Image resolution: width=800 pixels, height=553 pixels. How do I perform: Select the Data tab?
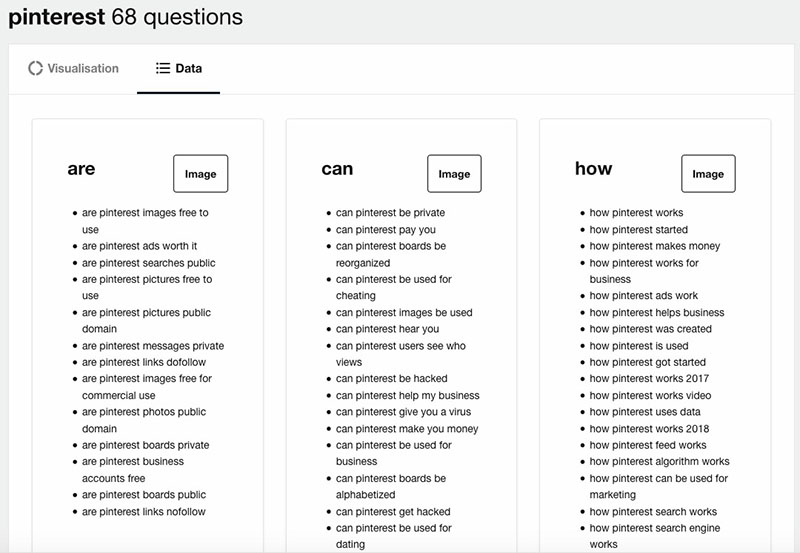(x=179, y=69)
